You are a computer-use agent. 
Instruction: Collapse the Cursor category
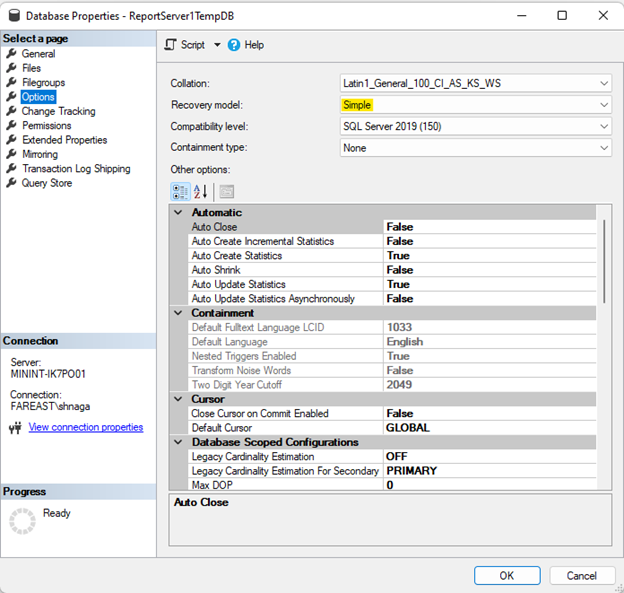click(x=178, y=399)
